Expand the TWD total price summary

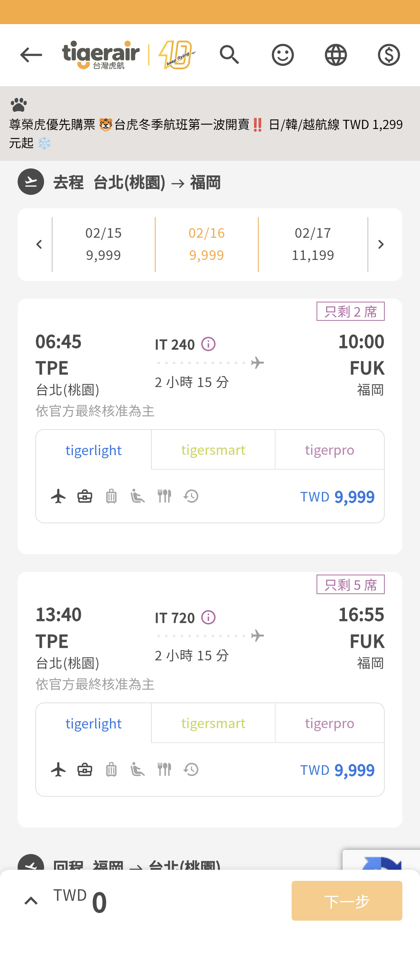point(31,901)
